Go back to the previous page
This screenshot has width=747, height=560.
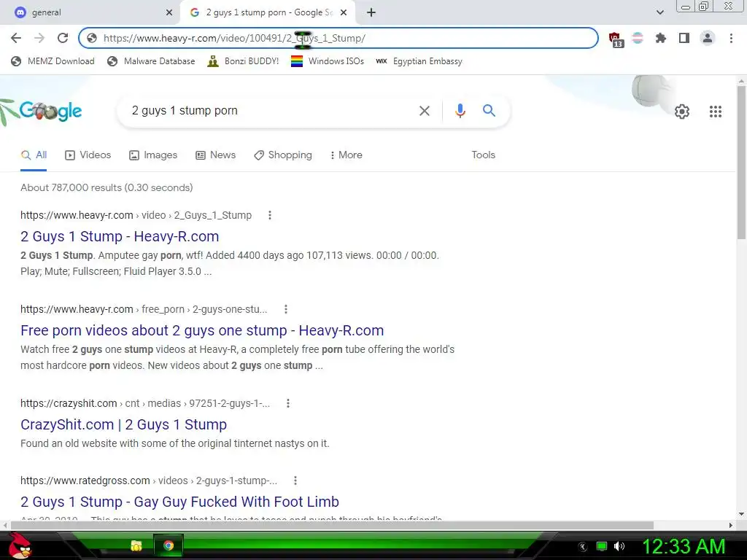click(16, 38)
